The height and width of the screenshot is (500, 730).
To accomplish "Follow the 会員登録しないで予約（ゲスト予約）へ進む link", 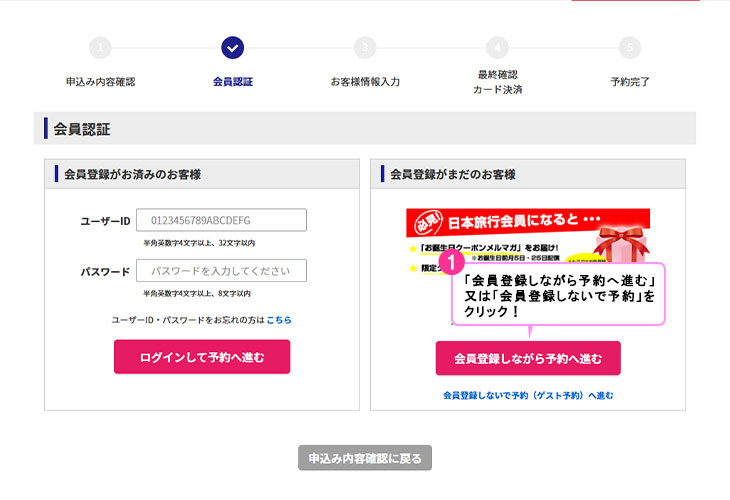I will click(x=528, y=395).
